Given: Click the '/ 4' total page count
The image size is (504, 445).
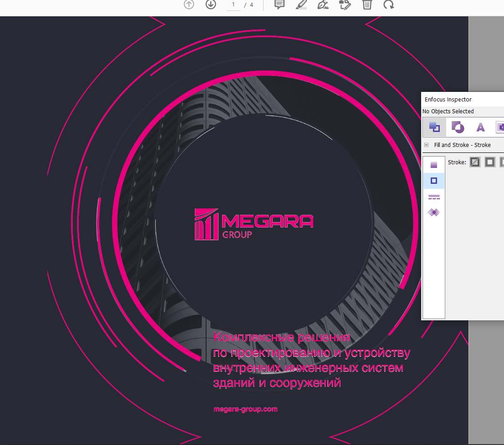Looking at the screenshot, I should [x=249, y=5].
